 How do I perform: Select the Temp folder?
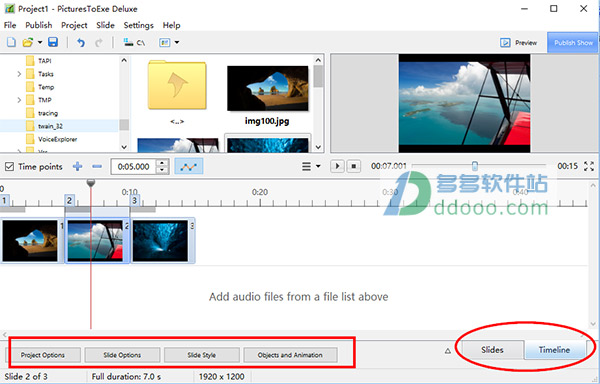tap(46, 87)
